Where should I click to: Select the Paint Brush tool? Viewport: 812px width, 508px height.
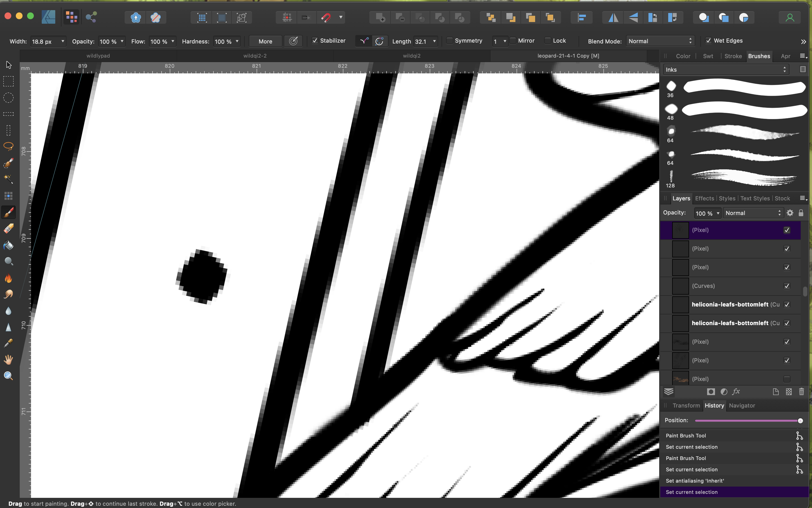point(8,212)
